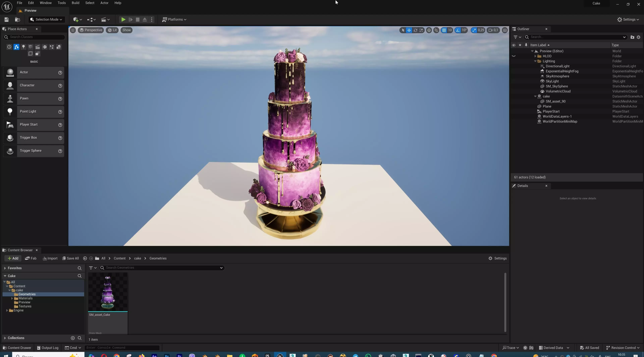Open the play options three-dot menu
Screen dimensions: 644x357
(152, 19)
